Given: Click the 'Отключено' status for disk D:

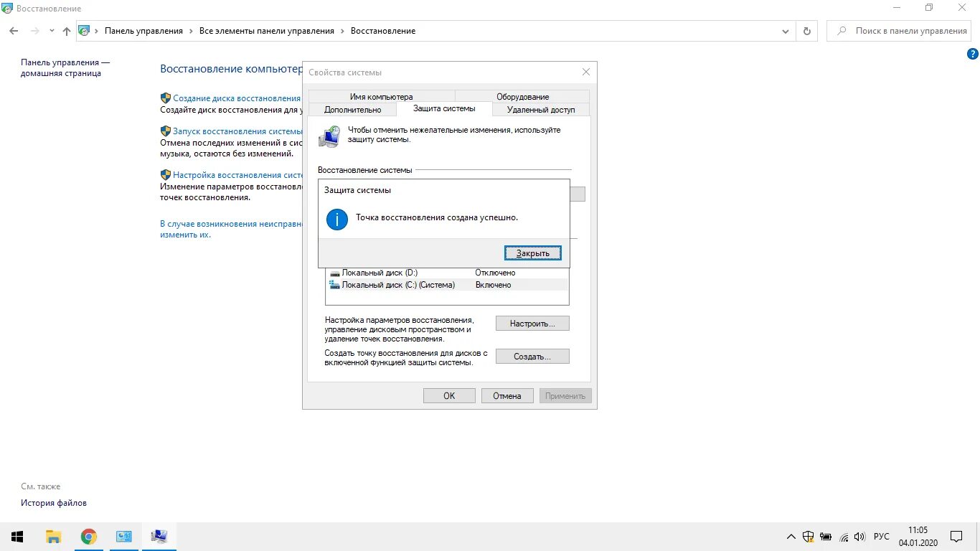Looking at the screenshot, I should [495, 273].
